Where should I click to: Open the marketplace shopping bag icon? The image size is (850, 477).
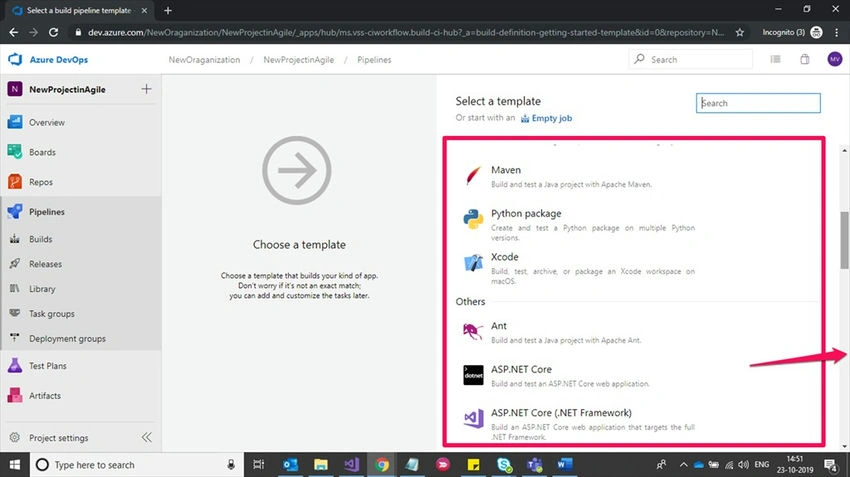[x=805, y=59]
